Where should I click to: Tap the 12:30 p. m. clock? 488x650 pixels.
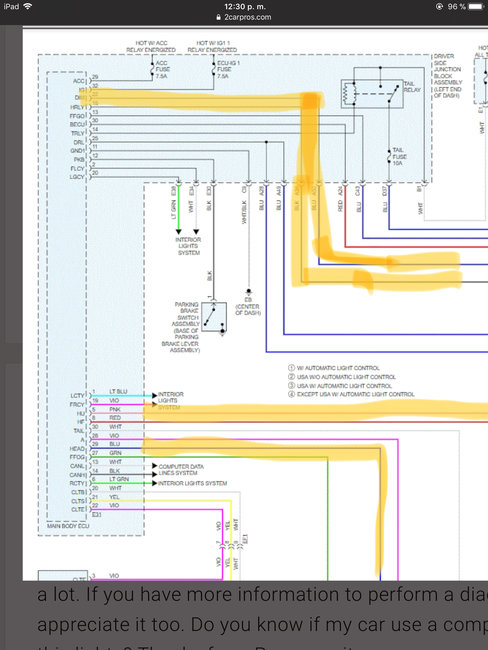pyautogui.click(x=245, y=6)
